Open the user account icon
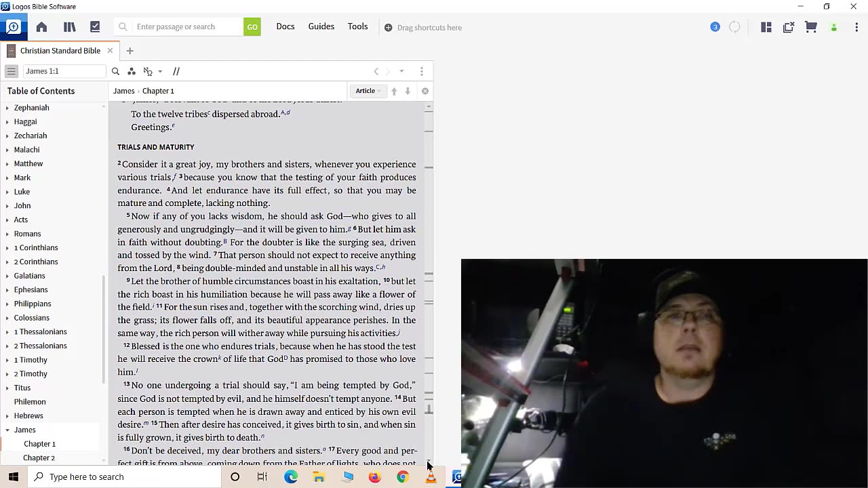The width and height of the screenshot is (868, 488). 834,28
